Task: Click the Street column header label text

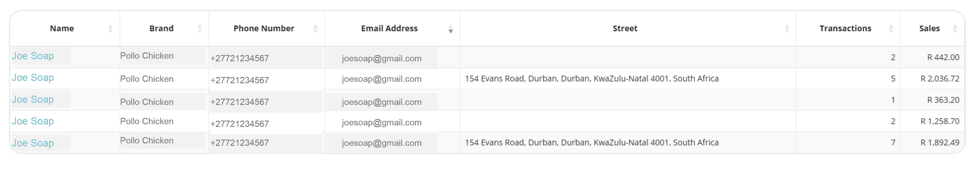Action: tap(625, 29)
